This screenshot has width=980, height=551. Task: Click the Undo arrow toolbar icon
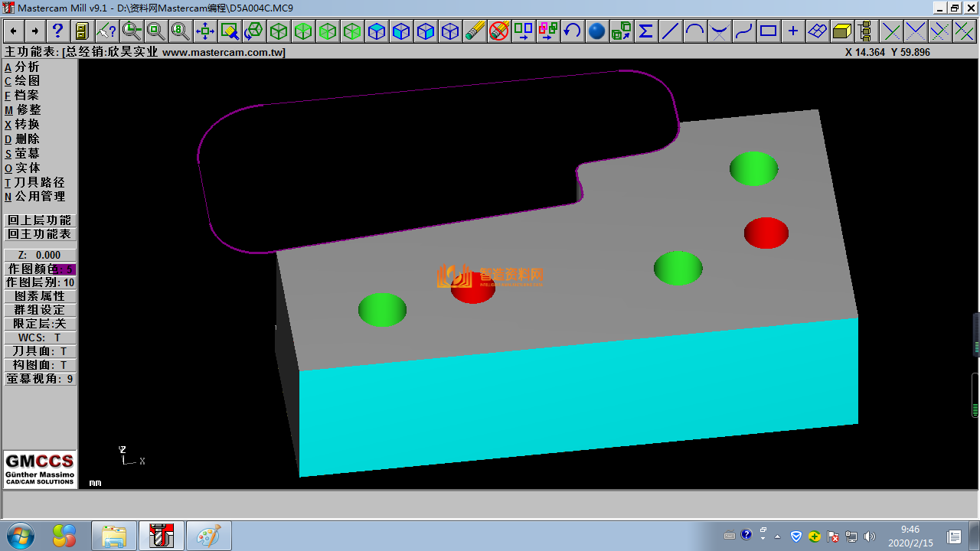click(572, 31)
